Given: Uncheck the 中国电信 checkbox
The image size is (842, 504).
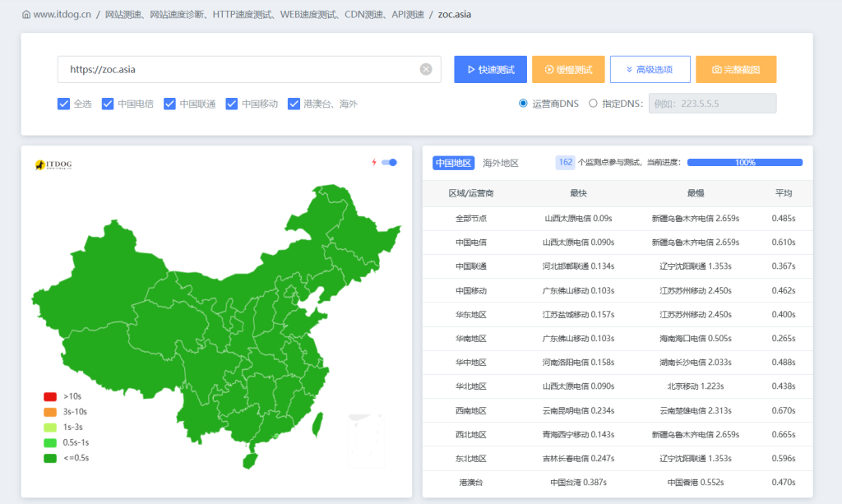Looking at the screenshot, I should point(108,104).
